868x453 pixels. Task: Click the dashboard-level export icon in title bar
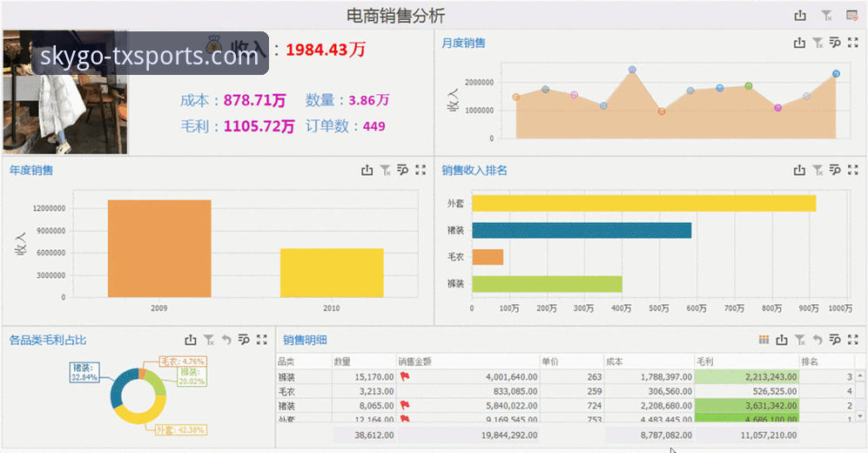click(800, 16)
